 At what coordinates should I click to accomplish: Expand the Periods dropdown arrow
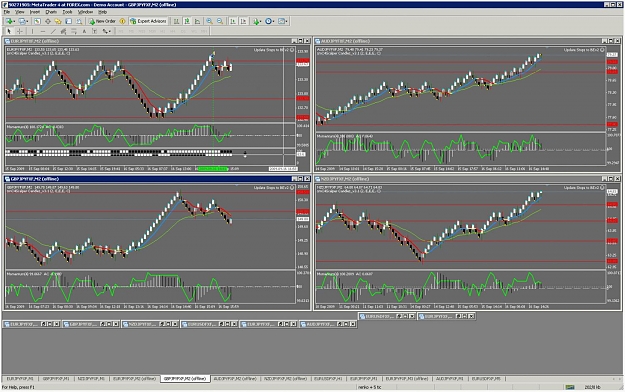tap(273, 22)
